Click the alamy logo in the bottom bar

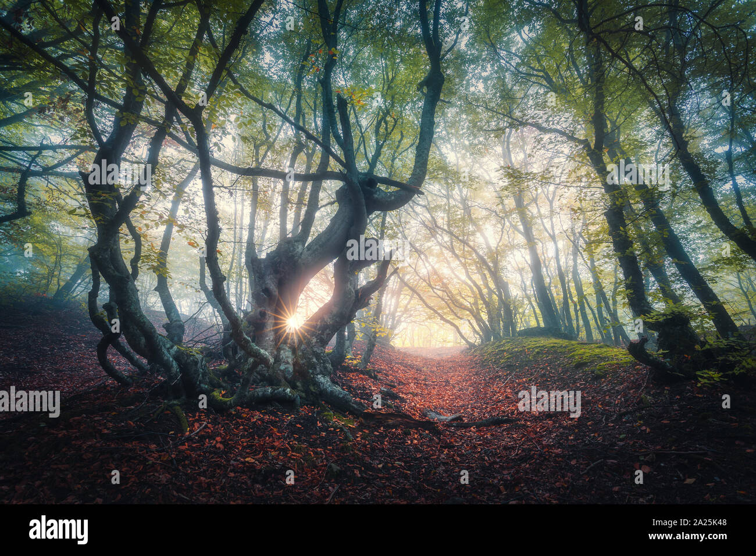click(x=59, y=530)
